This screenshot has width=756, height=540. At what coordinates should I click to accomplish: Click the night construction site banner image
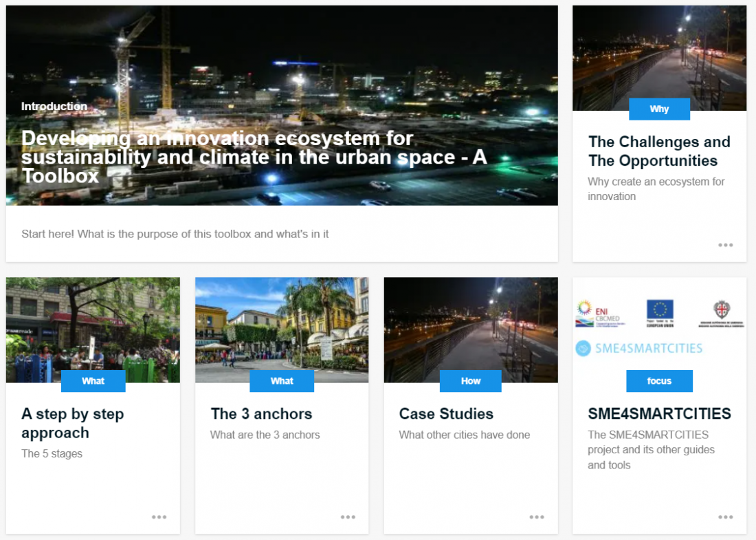(282, 105)
